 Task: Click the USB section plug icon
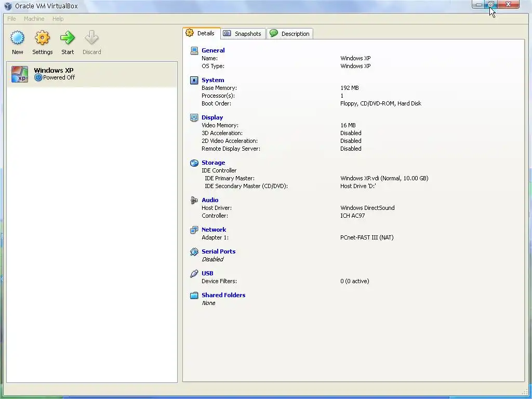point(194,273)
